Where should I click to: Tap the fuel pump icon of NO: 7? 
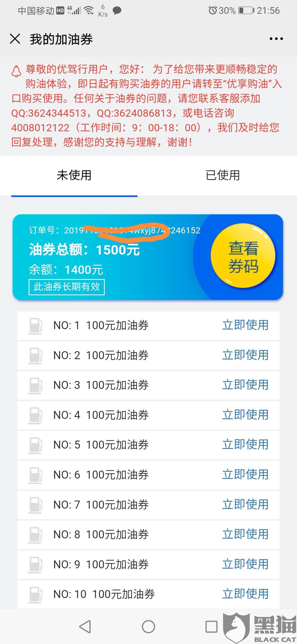click(35, 505)
